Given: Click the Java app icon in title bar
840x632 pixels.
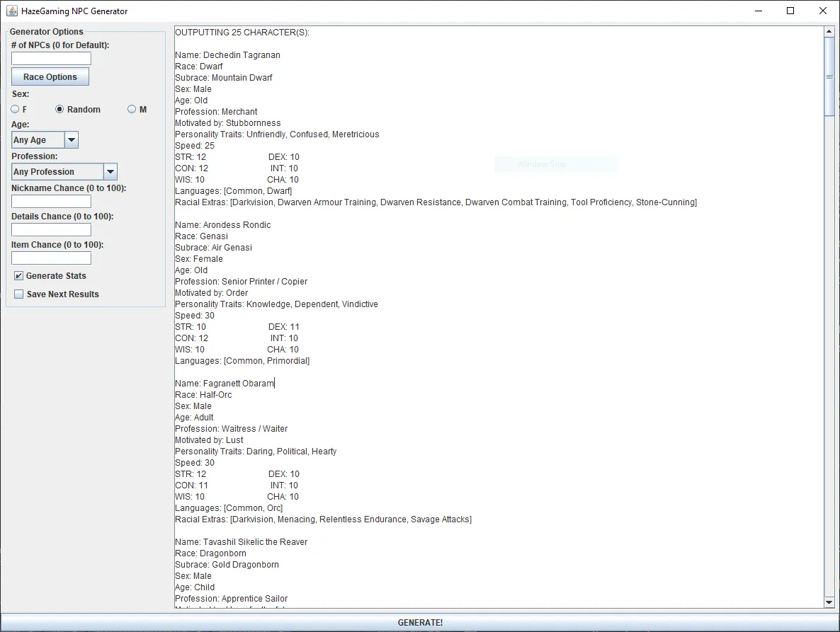Looking at the screenshot, I should pyautogui.click(x=12, y=11).
